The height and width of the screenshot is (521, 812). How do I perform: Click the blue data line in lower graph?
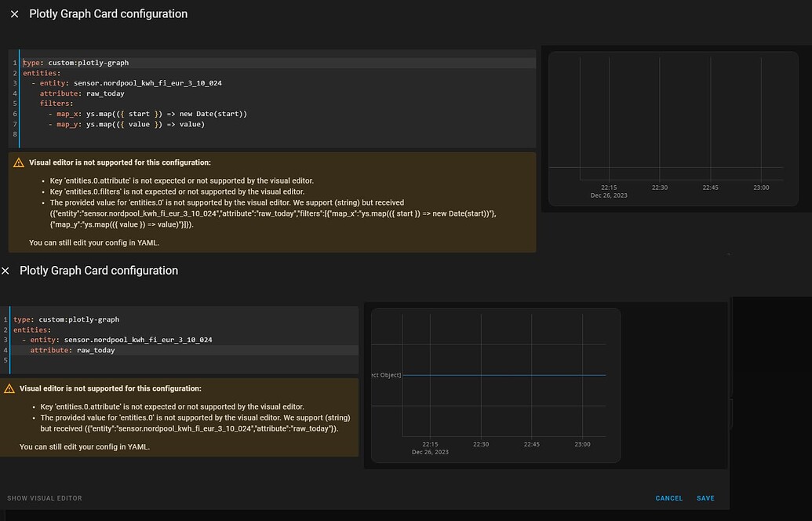504,375
